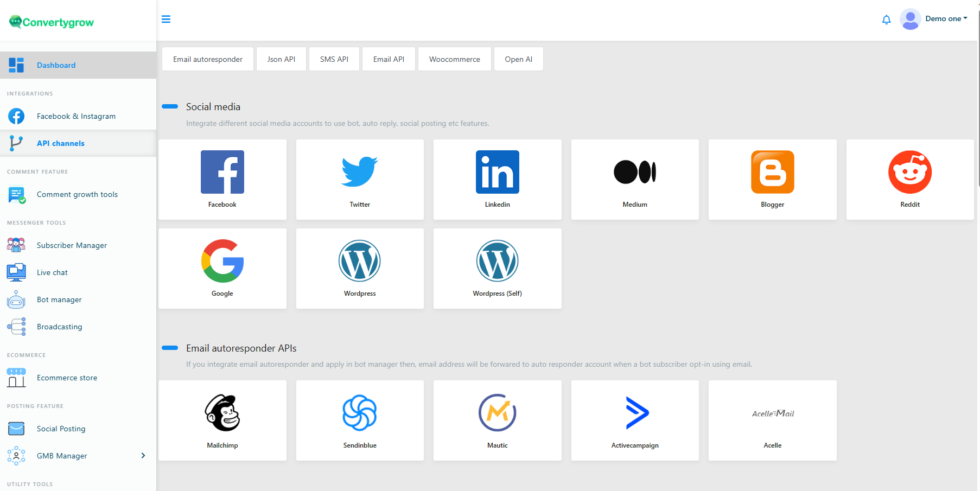
Task: Open the Ecommerce store link
Action: tap(67, 378)
